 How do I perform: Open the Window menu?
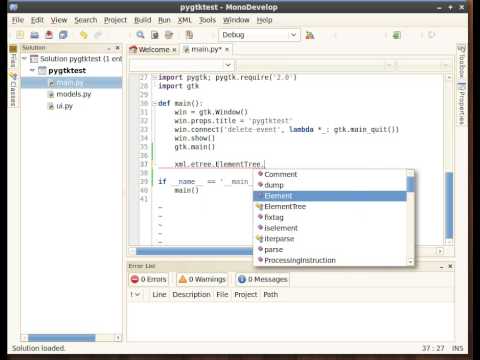click(236, 20)
